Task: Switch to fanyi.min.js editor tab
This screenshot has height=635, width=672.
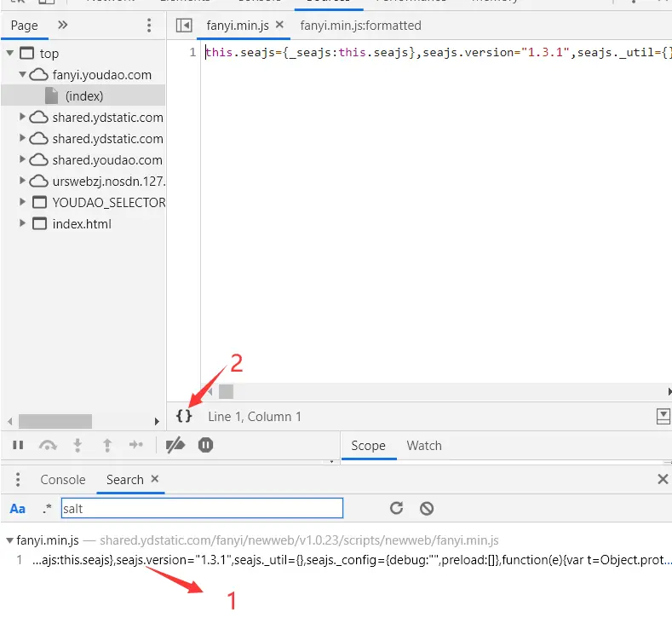Action: click(x=238, y=26)
